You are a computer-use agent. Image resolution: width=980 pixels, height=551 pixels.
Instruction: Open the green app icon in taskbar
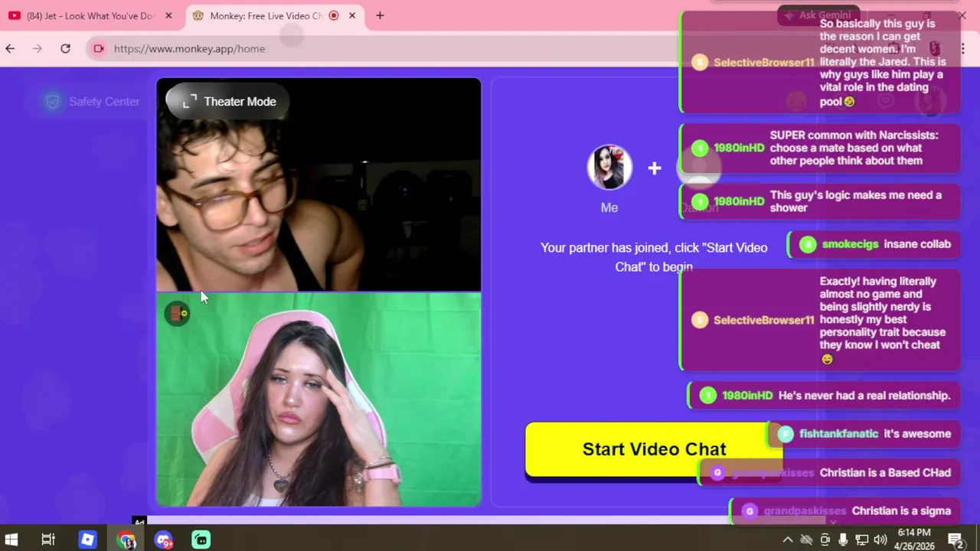click(201, 540)
